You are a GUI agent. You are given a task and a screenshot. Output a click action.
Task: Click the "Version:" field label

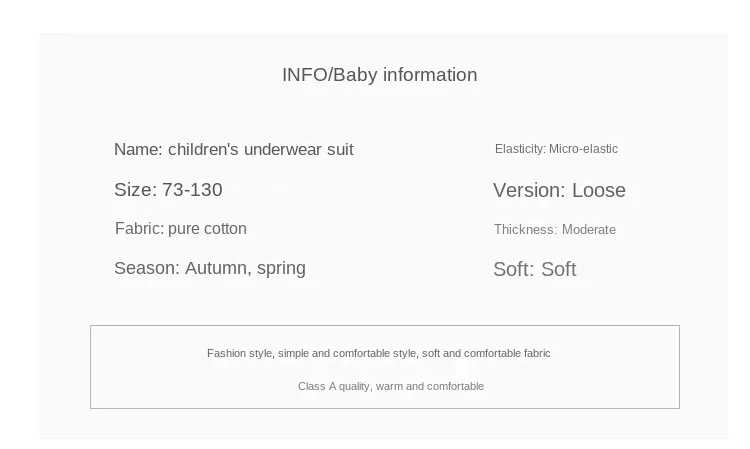coord(530,191)
